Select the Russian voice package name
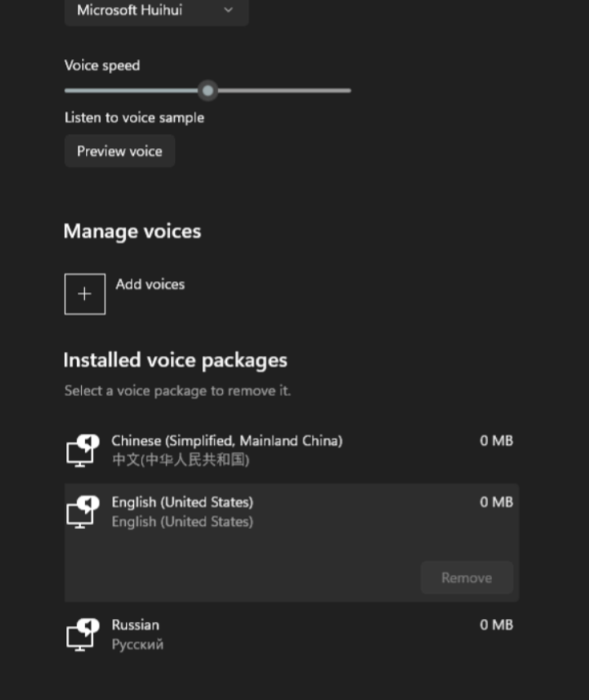This screenshot has height=700, width=589. [x=135, y=625]
